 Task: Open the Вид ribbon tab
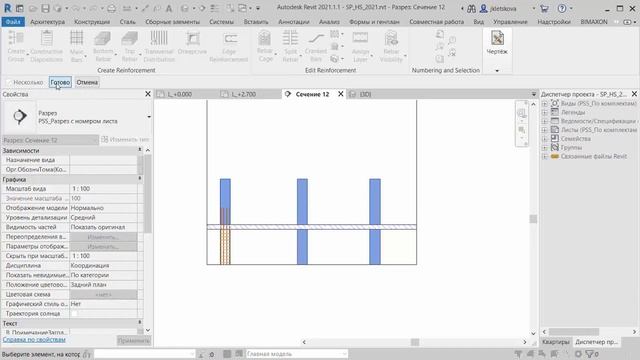(478, 22)
